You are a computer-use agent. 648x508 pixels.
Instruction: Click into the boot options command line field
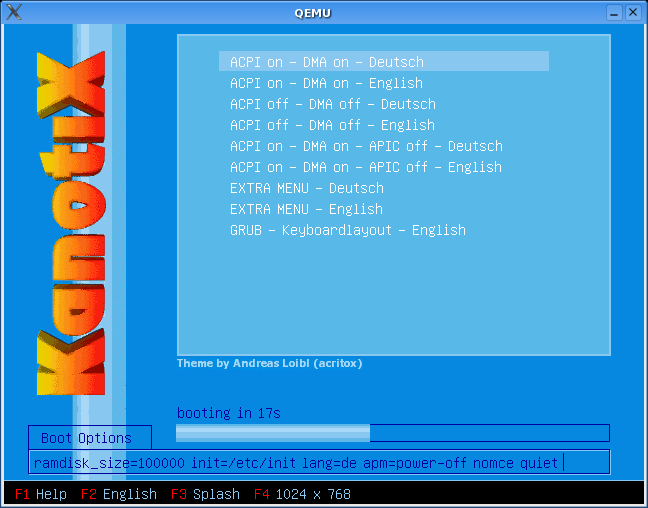point(319,462)
